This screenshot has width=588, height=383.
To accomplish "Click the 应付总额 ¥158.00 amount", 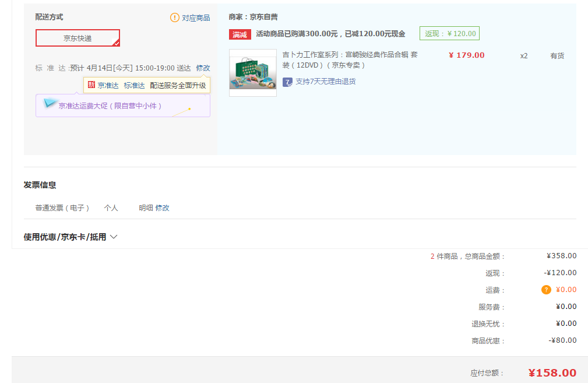I will (552, 373).
